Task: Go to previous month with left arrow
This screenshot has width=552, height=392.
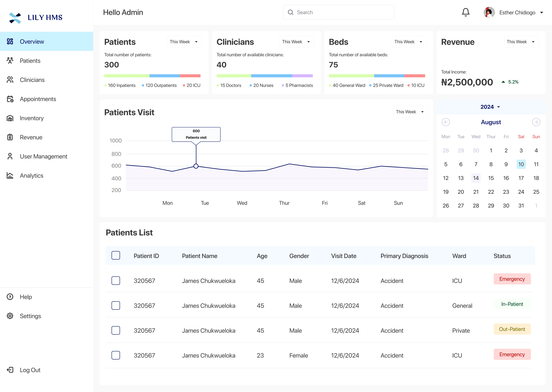Action: (x=446, y=122)
